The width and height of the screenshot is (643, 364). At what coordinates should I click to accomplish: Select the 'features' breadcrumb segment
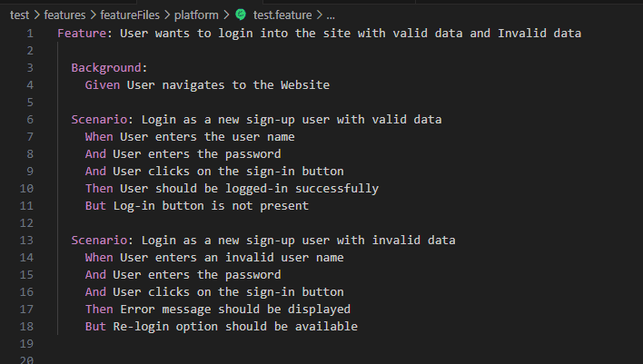click(64, 15)
